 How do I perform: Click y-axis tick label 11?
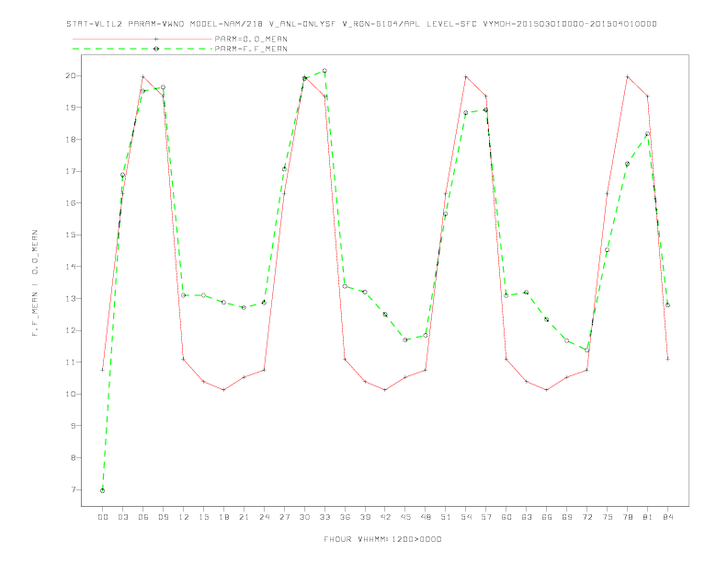72,362
